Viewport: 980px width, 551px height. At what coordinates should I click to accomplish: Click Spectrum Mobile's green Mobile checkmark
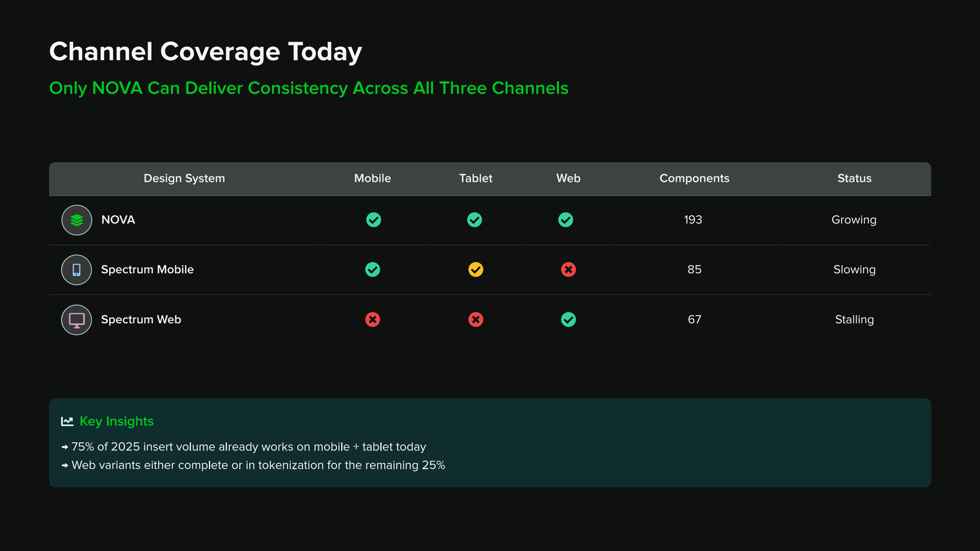point(372,269)
